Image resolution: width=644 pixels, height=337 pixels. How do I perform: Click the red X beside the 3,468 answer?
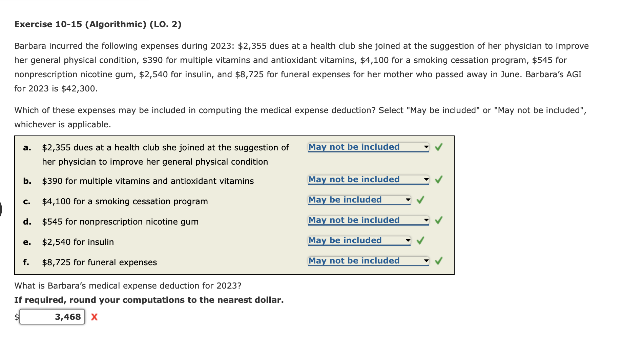(x=94, y=317)
